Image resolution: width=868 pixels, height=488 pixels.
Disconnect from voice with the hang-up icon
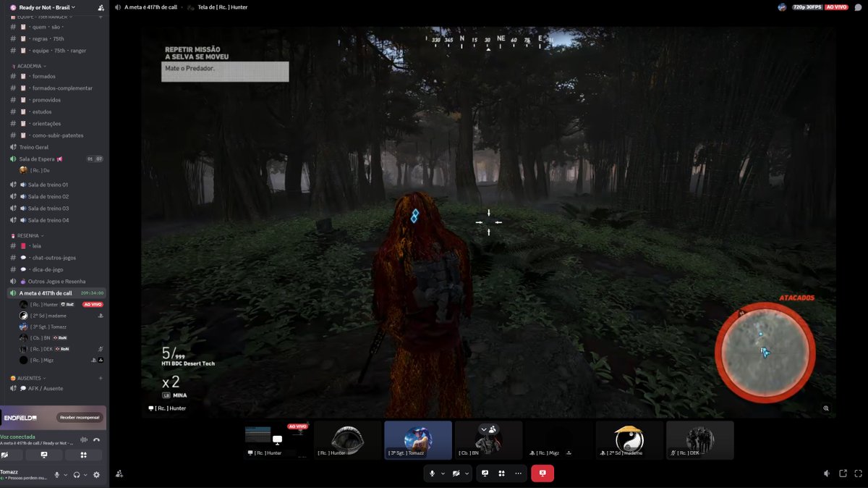(x=96, y=439)
